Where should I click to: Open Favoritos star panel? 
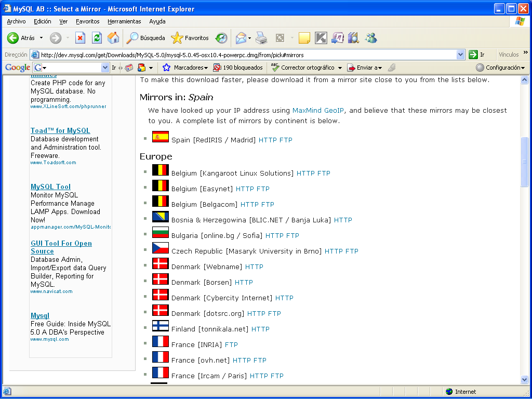click(190, 38)
